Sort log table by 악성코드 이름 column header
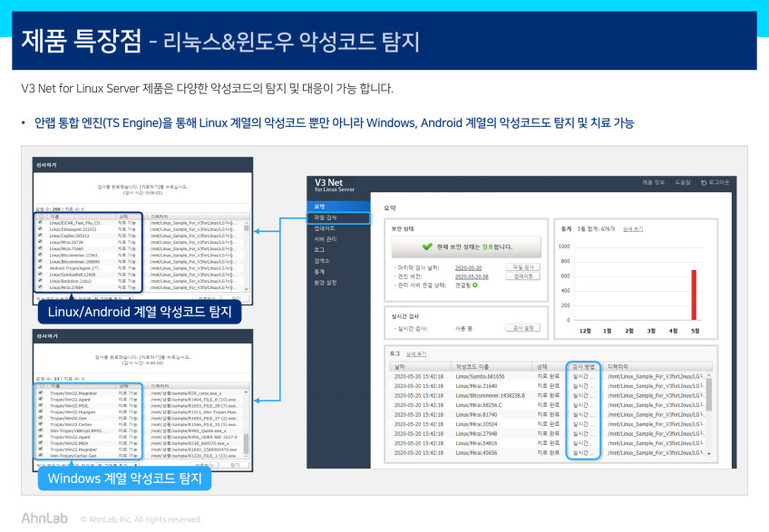769x532 pixels. 492,366
